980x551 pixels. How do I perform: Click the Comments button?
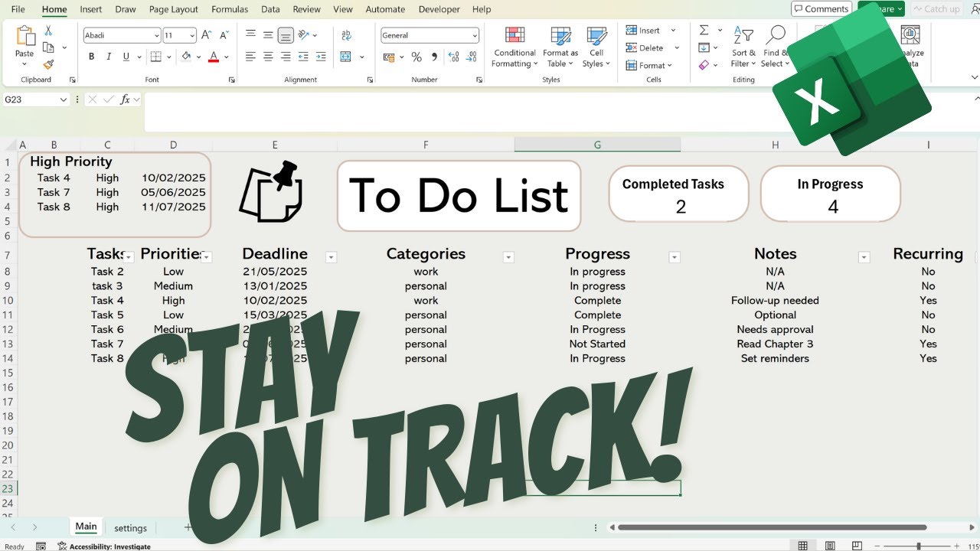pyautogui.click(x=821, y=9)
